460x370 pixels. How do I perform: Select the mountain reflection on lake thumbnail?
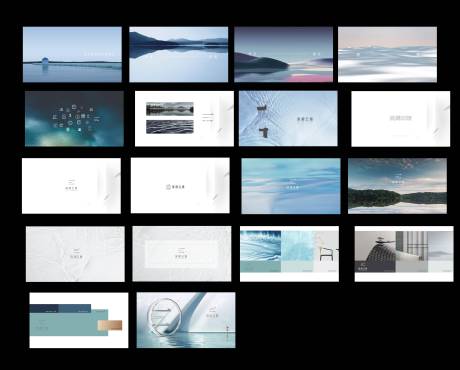coord(179,54)
